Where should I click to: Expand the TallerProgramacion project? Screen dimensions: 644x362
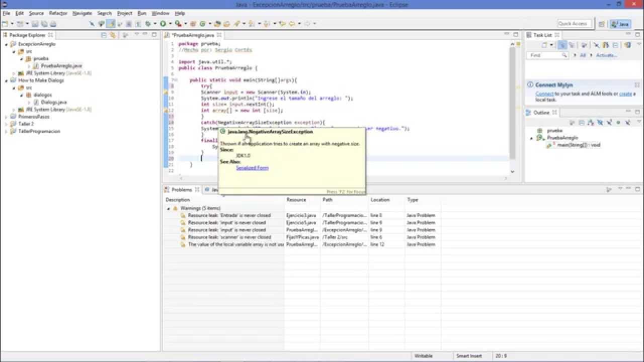[x=7, y=131]
